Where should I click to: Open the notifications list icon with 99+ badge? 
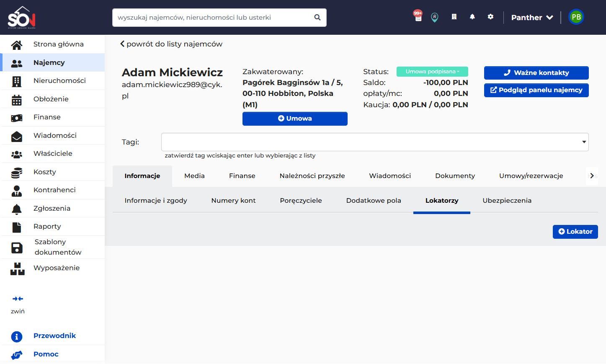click(418, 16)
